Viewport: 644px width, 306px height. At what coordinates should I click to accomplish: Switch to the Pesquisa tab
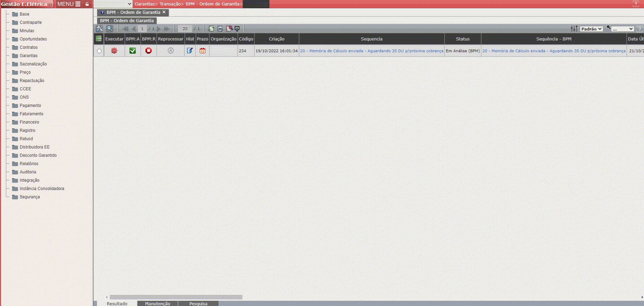click(x=198, y=304)
